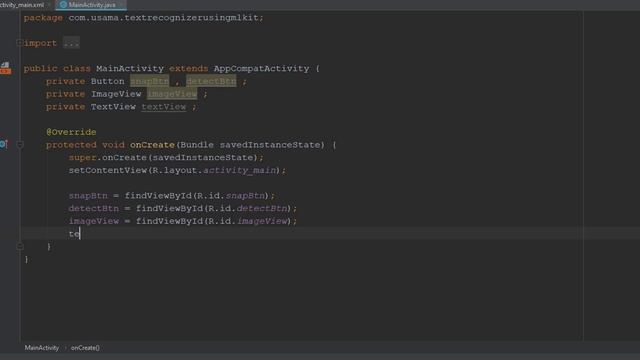Click the class name MainActivity in declaration
The image size is (640, 360).
(130, 69)
